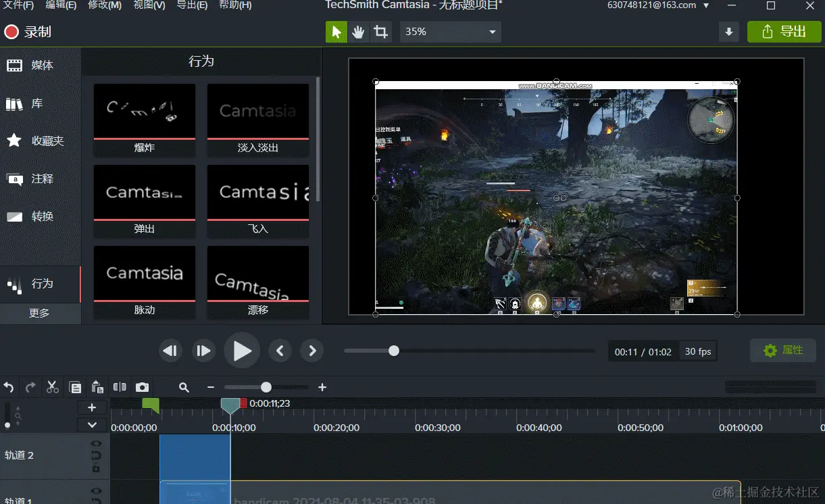Click the Paste clipboard icon
Viewport: 825px width, 504px height.
[97, 387]
